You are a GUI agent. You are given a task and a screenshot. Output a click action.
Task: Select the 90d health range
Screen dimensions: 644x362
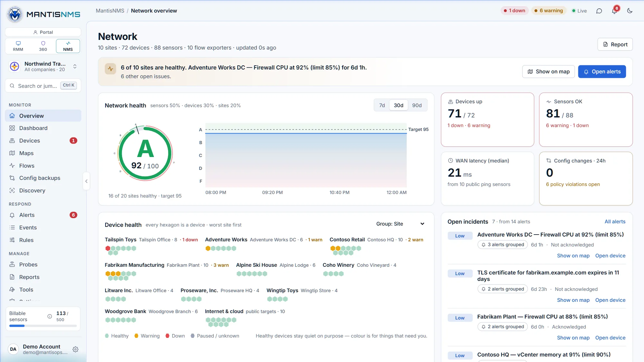click(417, 105)
